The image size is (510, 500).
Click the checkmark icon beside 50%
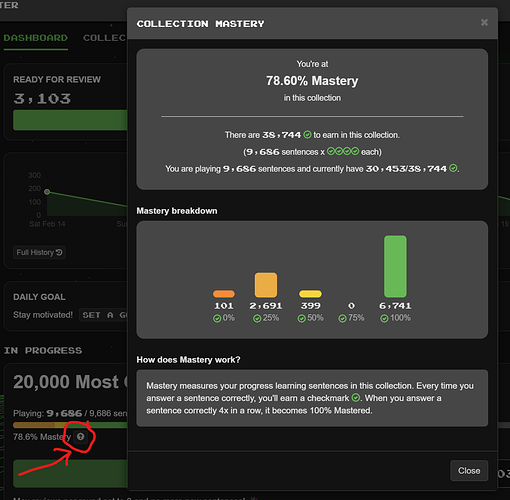tap(302, 319)
